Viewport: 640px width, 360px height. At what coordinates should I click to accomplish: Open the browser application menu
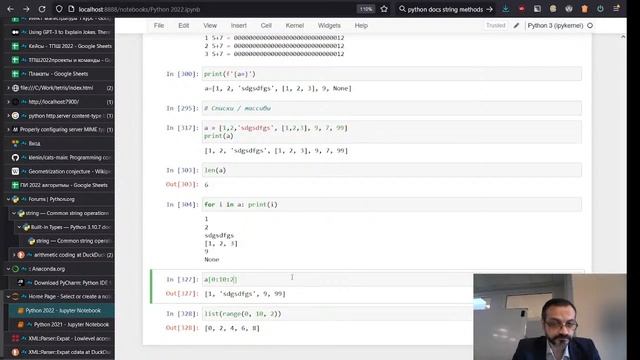pos(616,9)
